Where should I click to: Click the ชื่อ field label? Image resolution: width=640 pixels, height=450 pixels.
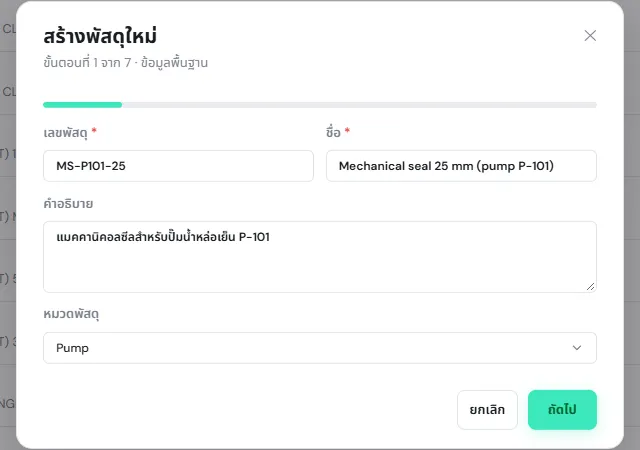point(333,132)
